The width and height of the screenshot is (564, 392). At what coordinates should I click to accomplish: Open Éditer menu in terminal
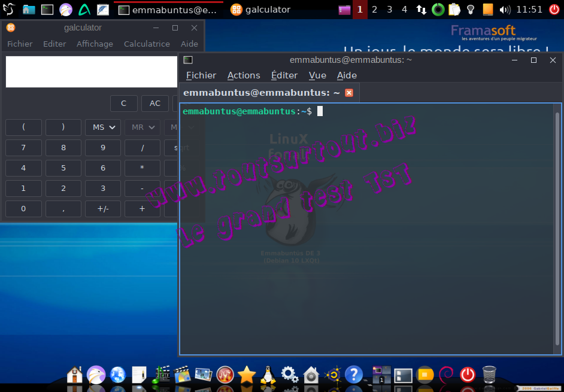click(284, 75)
